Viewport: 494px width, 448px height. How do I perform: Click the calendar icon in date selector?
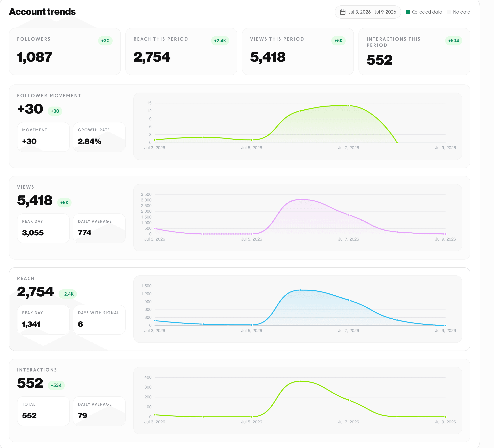[343, 12]
